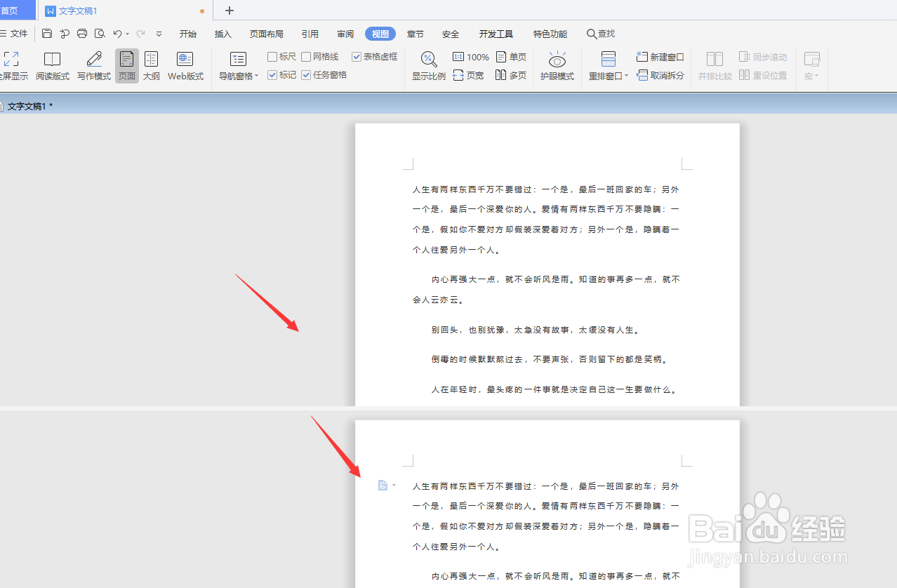Switch to Web版式 layout
This screenshot has width=897, height=588.
(x=185, y=66)
